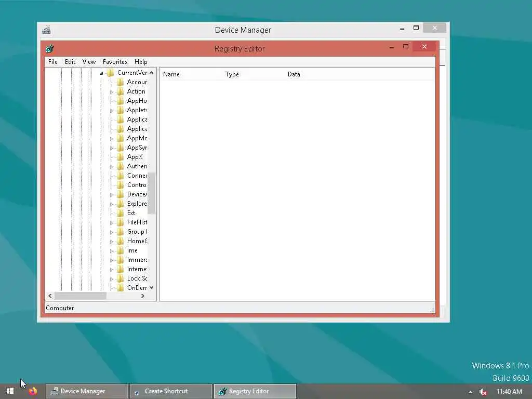Expand the Group key
This screenshot has height=399, width=532.
coord(111,232)
